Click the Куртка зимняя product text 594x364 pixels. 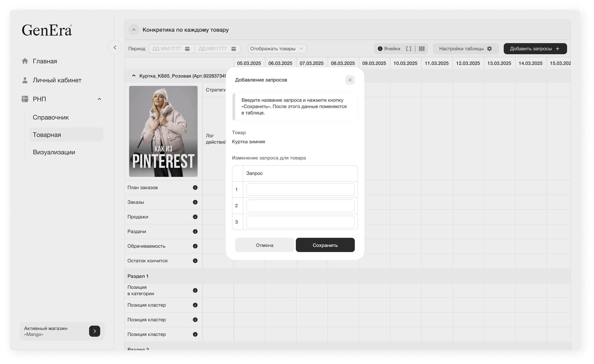pos(248,142)
